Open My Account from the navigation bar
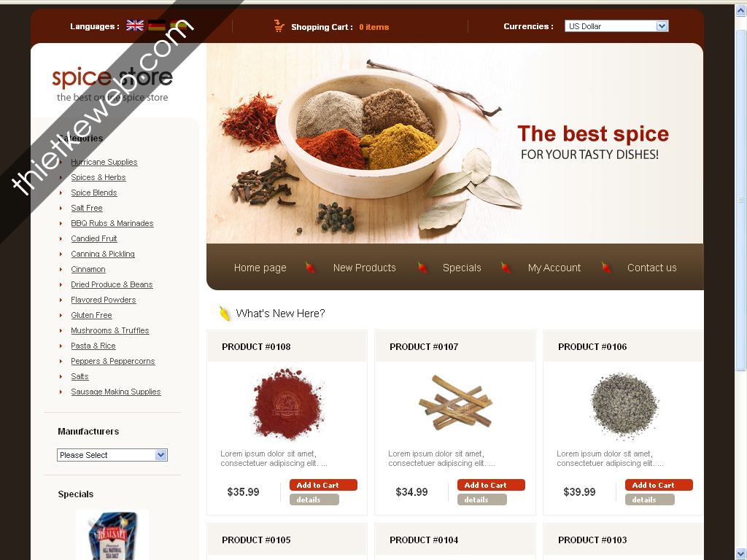Screen dimensions: 747x560 [554, 268]
